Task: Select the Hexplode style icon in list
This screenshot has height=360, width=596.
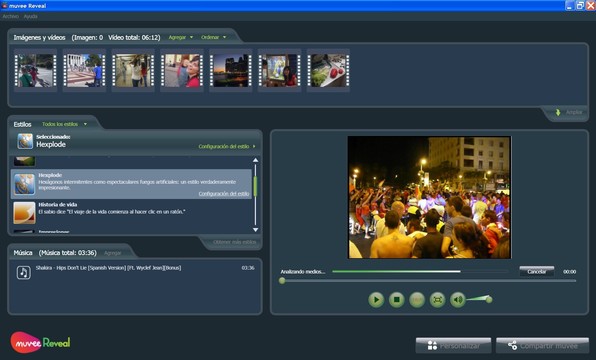Action: (24, 184)
